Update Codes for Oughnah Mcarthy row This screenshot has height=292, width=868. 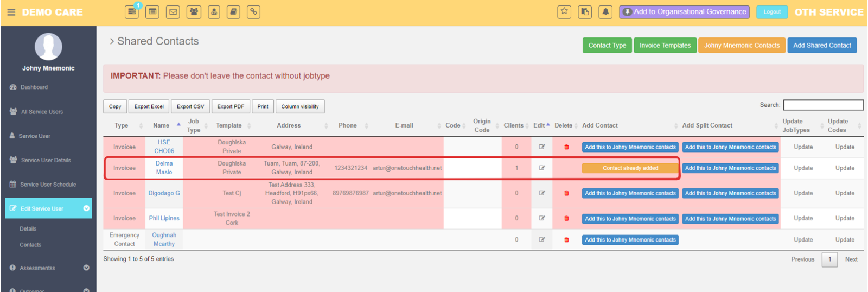pos(845,240)
